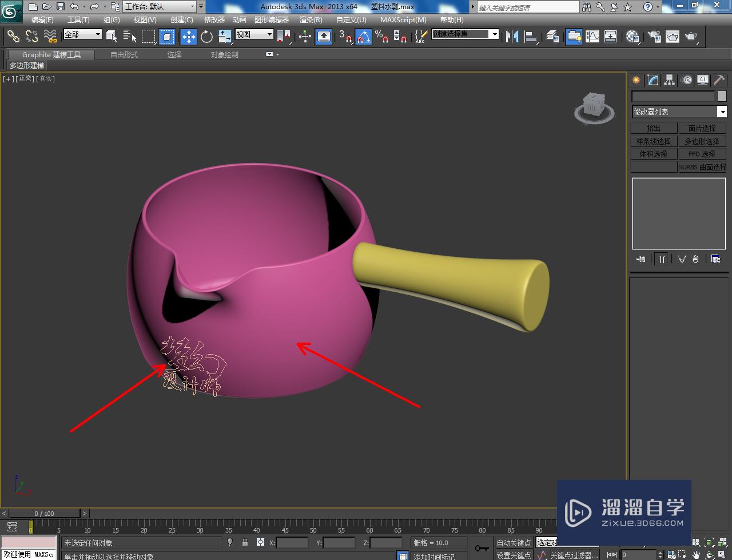Click the object color swatch in Modify panel

click(x=722, y=96)
